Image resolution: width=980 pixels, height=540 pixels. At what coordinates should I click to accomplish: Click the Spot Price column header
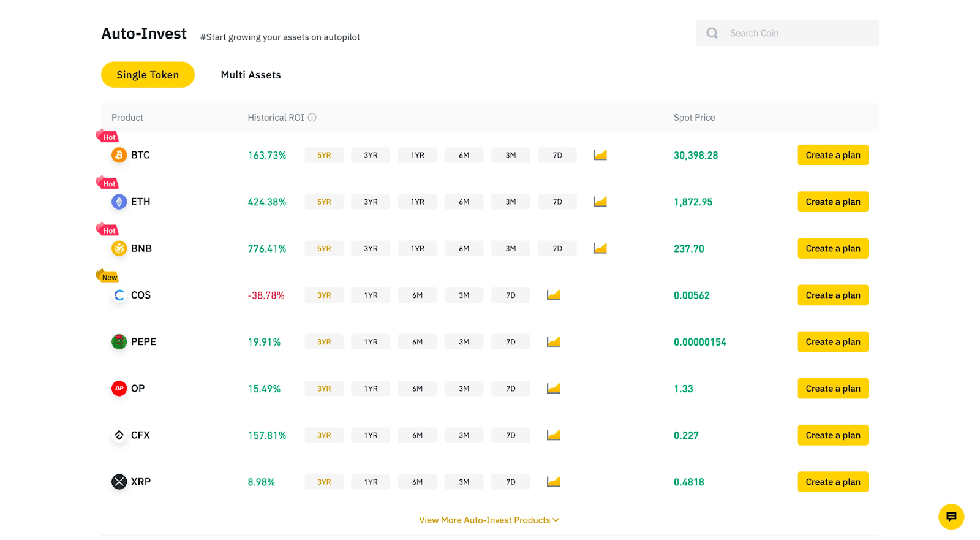coord(694,117)
